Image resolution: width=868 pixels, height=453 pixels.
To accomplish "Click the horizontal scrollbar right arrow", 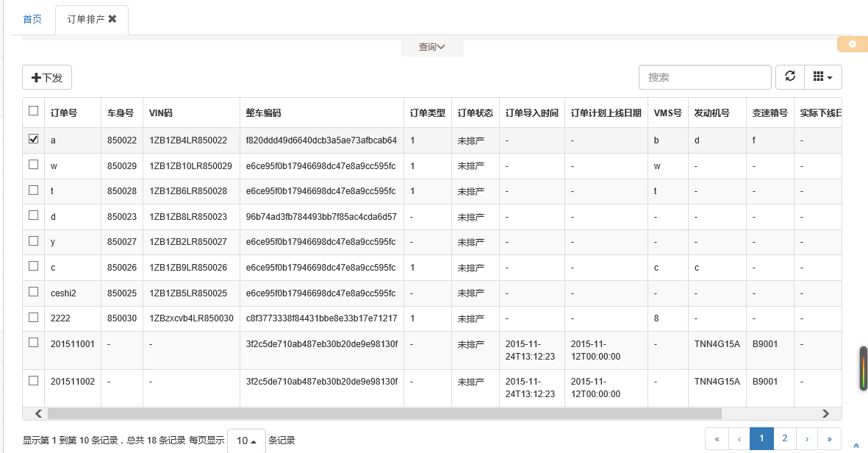I will (825, 414).
